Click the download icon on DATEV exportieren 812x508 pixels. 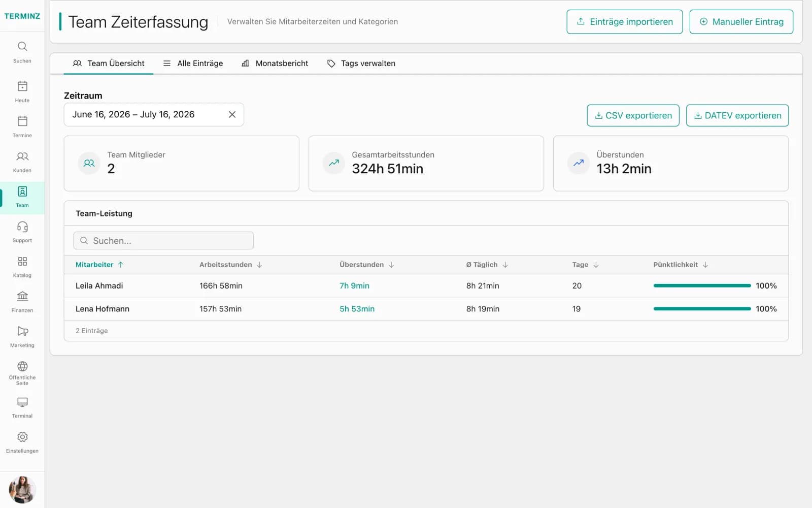[x=698, y=115]
